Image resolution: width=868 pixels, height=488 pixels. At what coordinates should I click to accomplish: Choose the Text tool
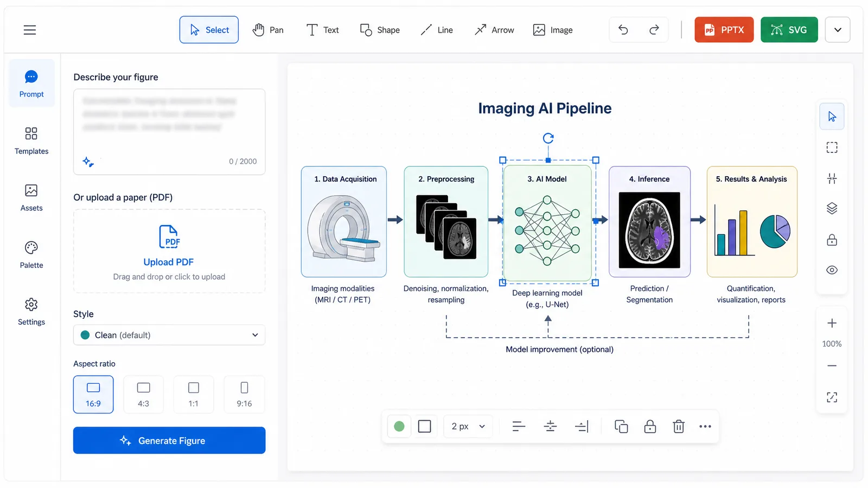[322, 30]
